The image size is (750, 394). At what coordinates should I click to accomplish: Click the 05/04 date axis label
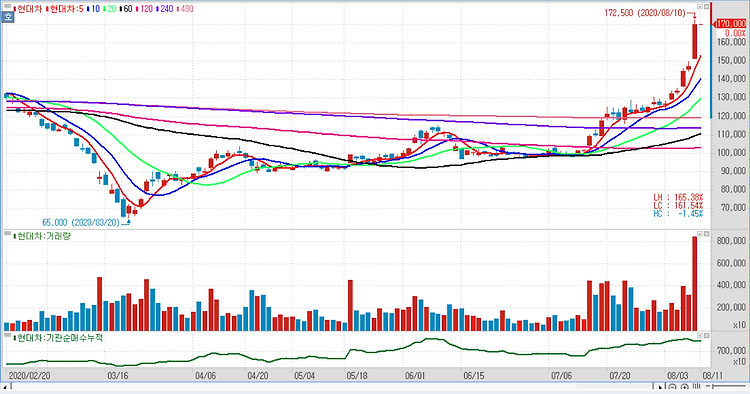pyautogui.click(x=305, y=376)
